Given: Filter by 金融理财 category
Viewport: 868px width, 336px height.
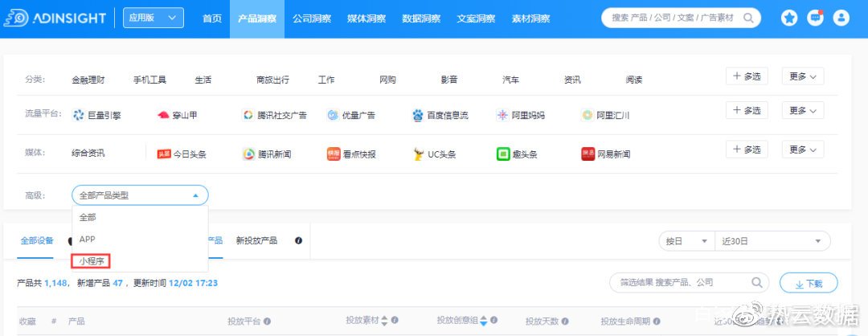Looking at the screenshot, I should point(88,80).
